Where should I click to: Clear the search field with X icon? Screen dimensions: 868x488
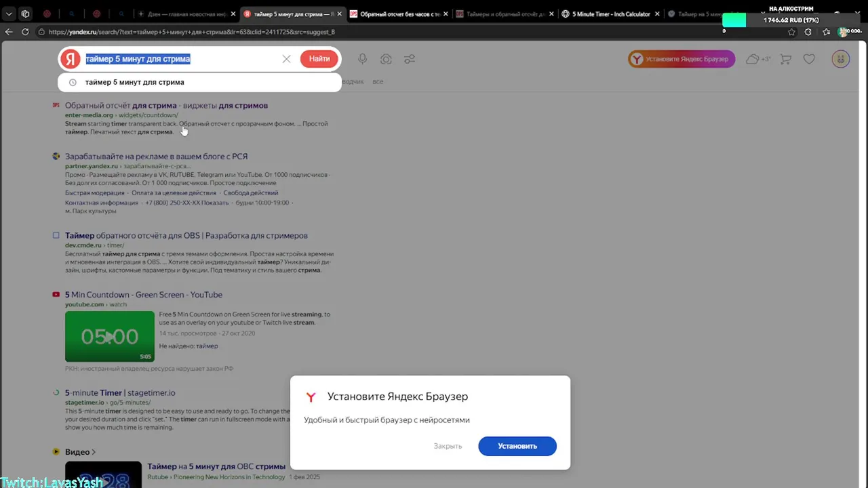(x=286, y=59)
